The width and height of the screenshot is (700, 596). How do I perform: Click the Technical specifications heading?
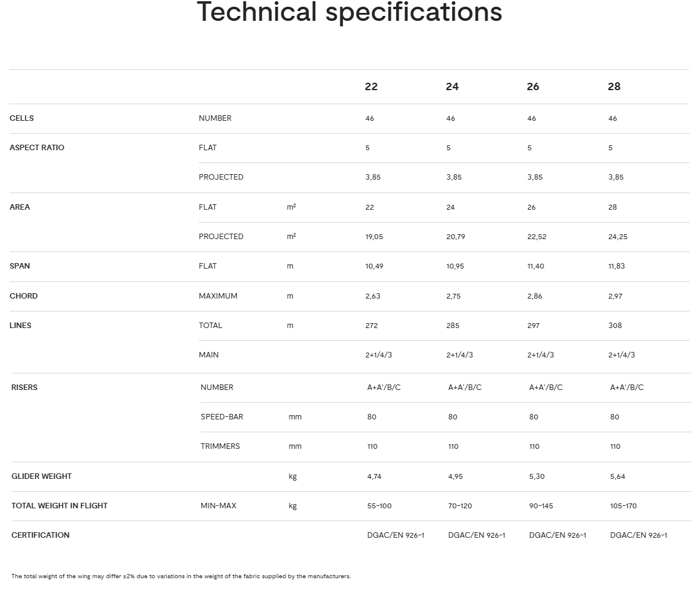(349, 12)
